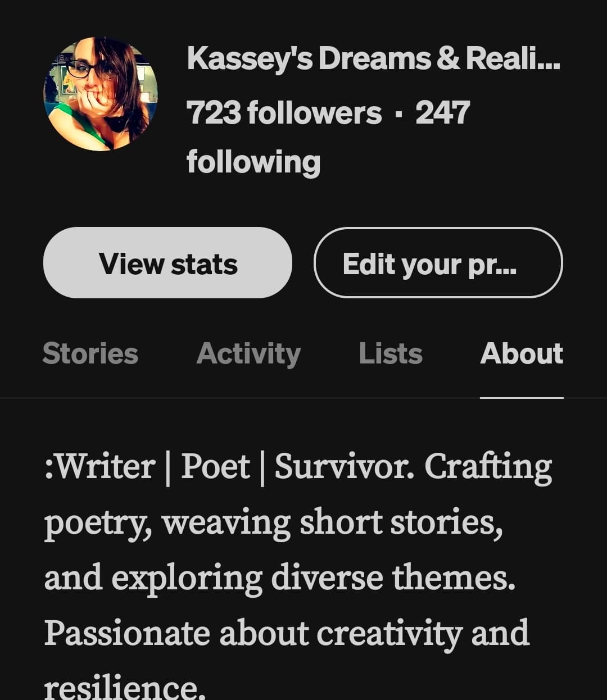Go to the Lists tab
Image resolution: width=607 pixels, height=700 pixels.
point(391,353)
